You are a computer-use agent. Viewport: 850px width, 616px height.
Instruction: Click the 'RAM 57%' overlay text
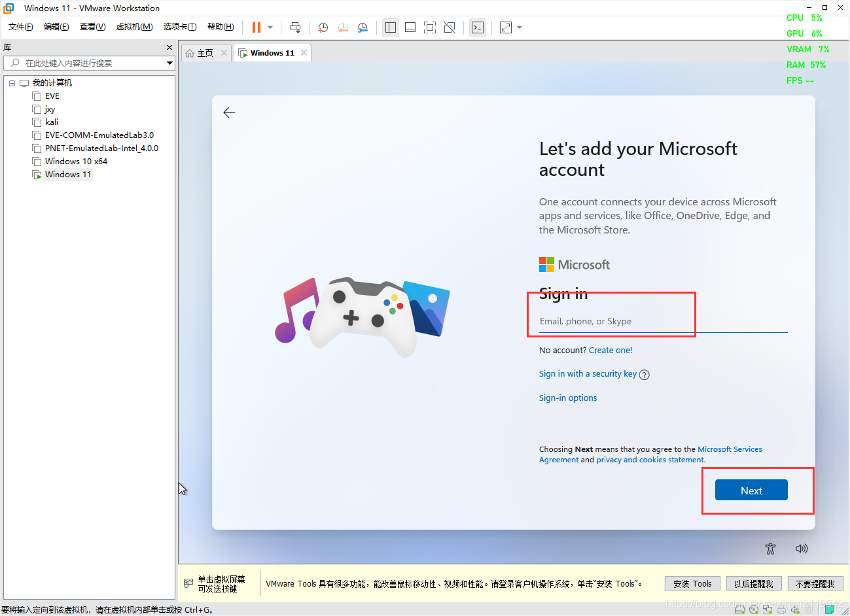coord(806,65)
